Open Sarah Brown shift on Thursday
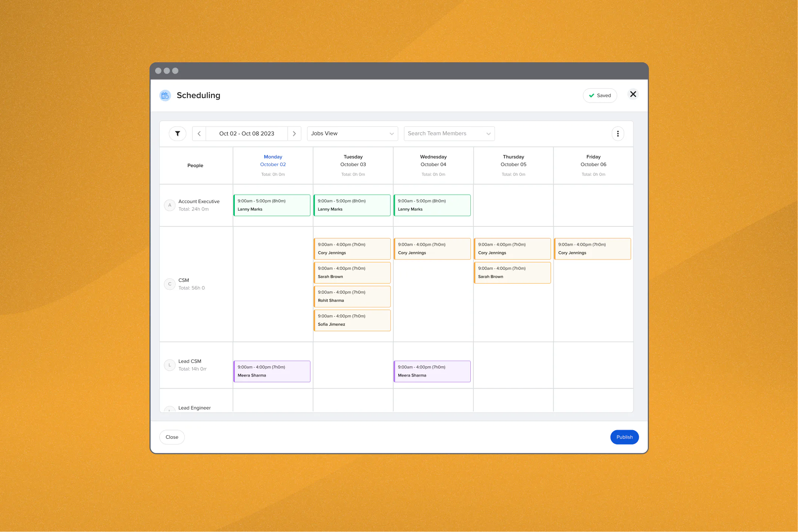This screenshot has width=798, height=532. 512,272
